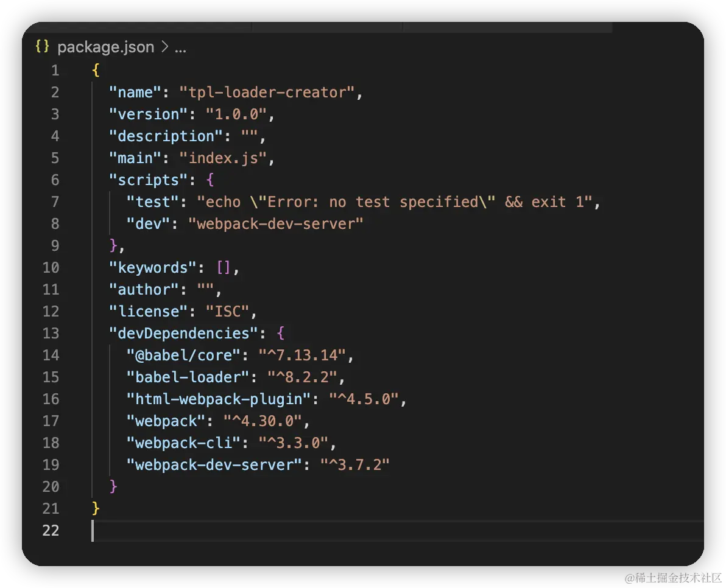The image size is (726, 588).
Task: Click the JSON braces icon in breadcrumb
Action: [x=42, y=47]
